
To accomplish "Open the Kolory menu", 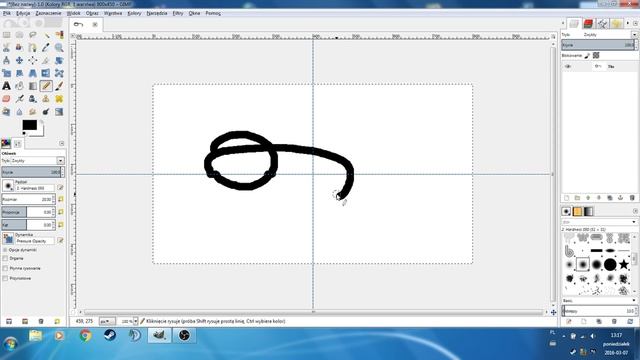I will 134,13.
